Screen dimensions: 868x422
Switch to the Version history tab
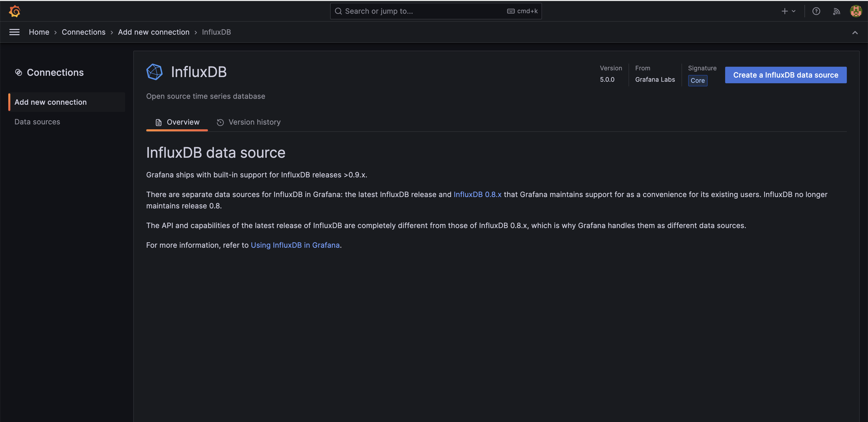coord(249,122)
